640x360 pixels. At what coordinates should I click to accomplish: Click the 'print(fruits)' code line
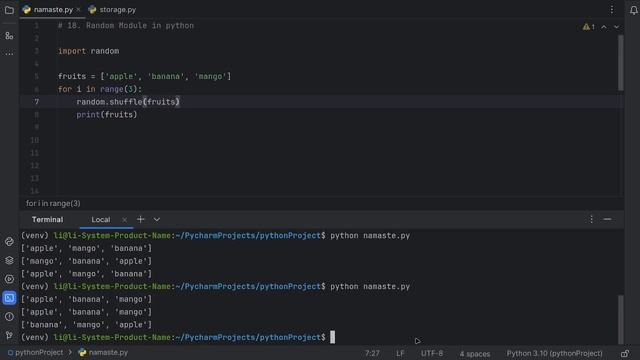[107, 115]
